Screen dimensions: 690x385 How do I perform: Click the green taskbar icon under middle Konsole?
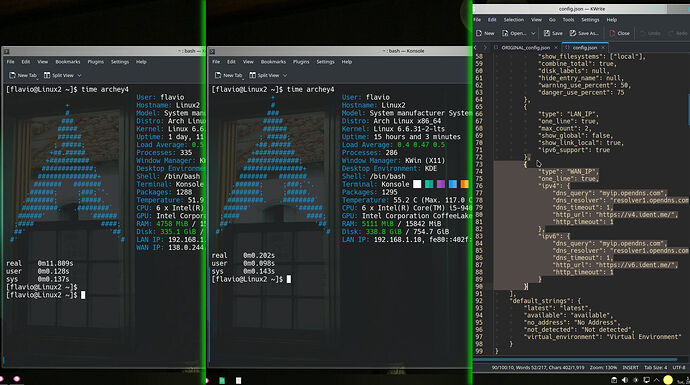222,381
